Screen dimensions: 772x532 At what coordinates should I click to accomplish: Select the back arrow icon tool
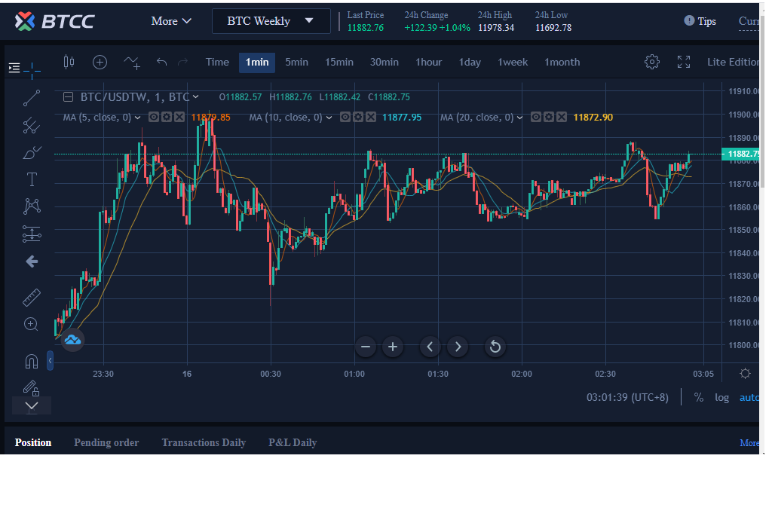point(32,261)
